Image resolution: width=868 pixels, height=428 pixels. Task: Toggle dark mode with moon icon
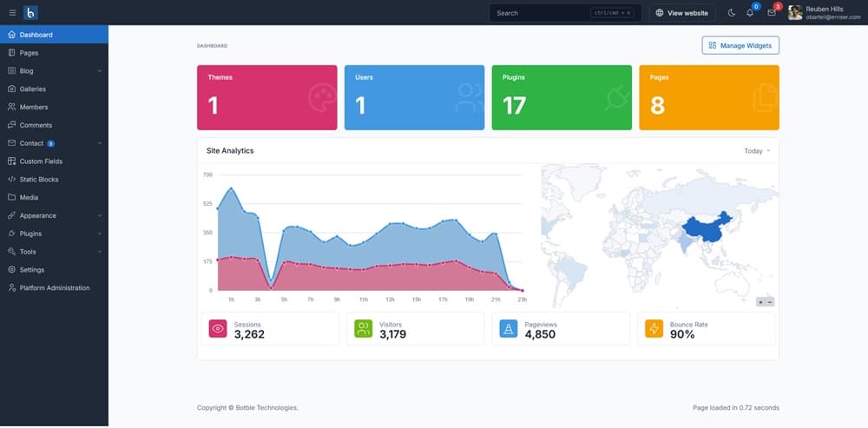(x=731, y=13)
